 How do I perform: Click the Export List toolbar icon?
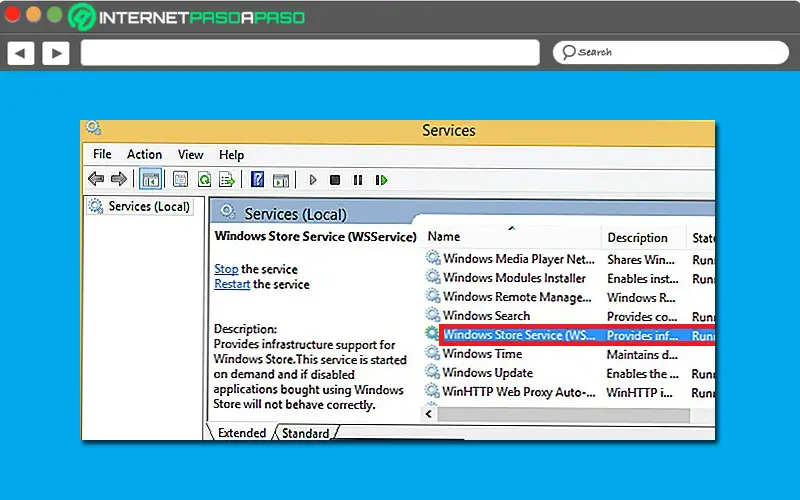click(x=227, y=180)
